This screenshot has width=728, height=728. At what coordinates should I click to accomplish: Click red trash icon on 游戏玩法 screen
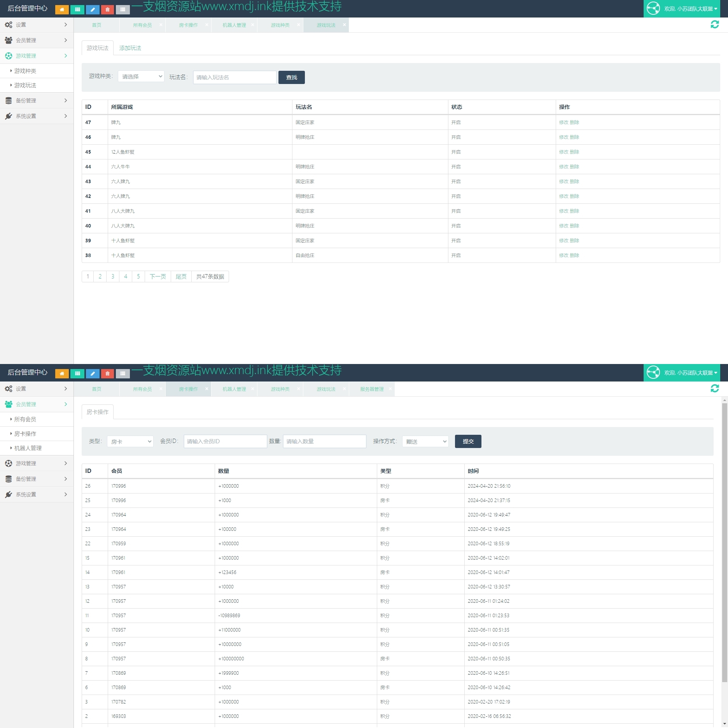click(x=108, y=9)
